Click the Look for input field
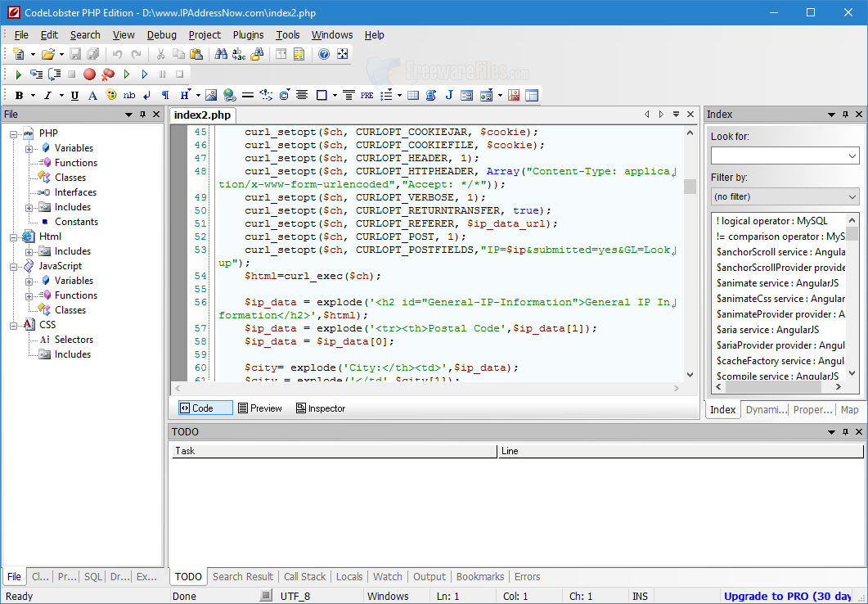The image size is (868, 604). point(778,156)
